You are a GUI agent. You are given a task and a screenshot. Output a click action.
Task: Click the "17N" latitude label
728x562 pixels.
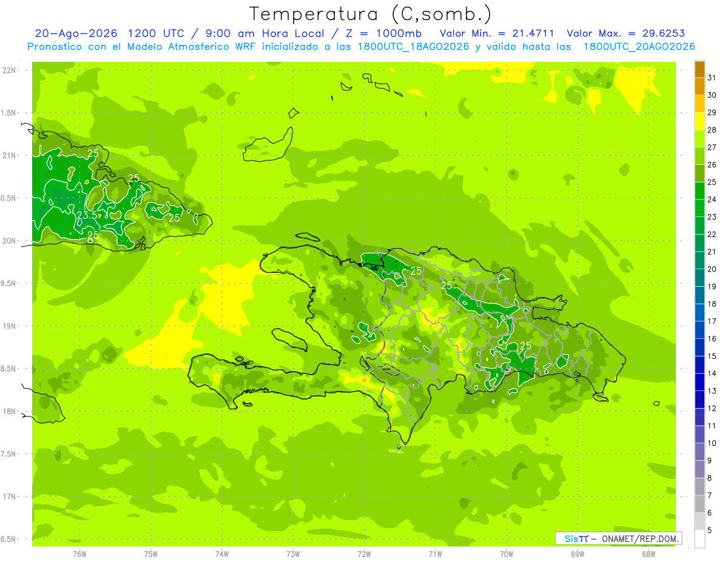(x=9, y=497)
